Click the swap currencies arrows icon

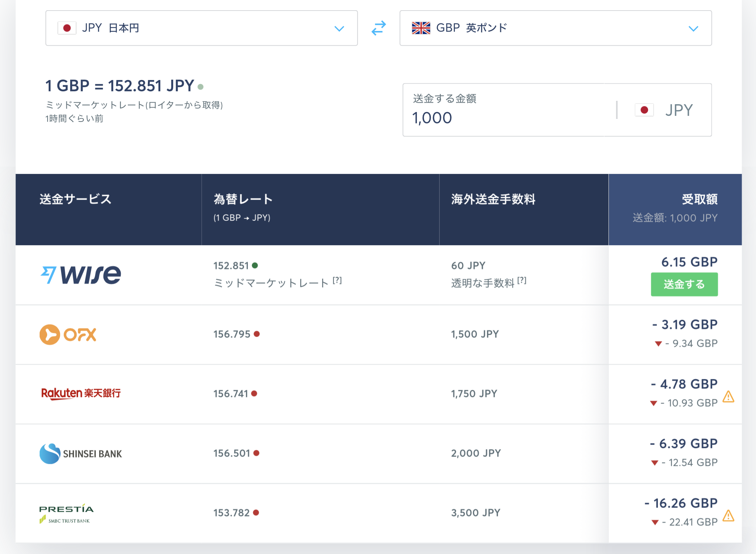[x=378, y=28]
